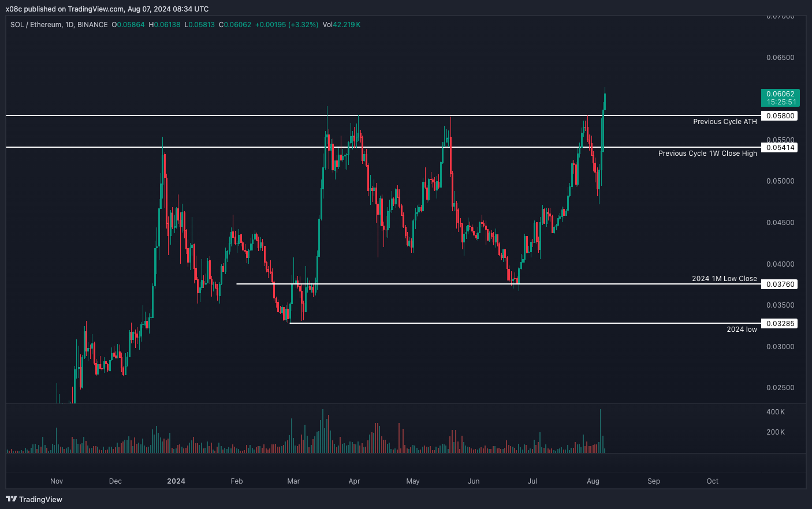Select 'Previous Cycle 1W Close High' label

(x=707, y=154)
